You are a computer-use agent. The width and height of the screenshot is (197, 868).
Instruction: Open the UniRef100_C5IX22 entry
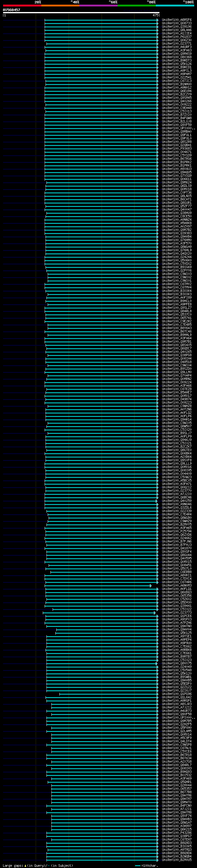pos(176,609)
